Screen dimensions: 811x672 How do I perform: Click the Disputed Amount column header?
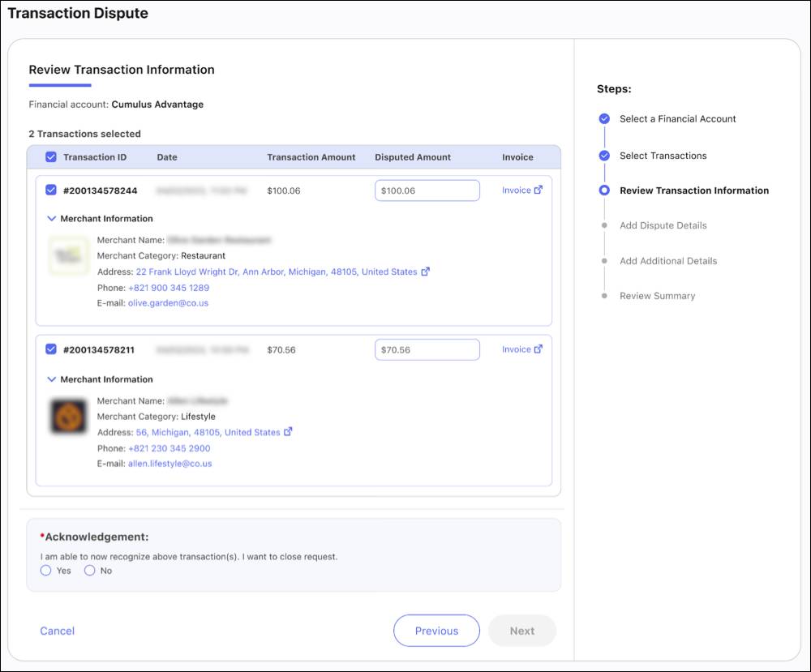coord(413,157)
